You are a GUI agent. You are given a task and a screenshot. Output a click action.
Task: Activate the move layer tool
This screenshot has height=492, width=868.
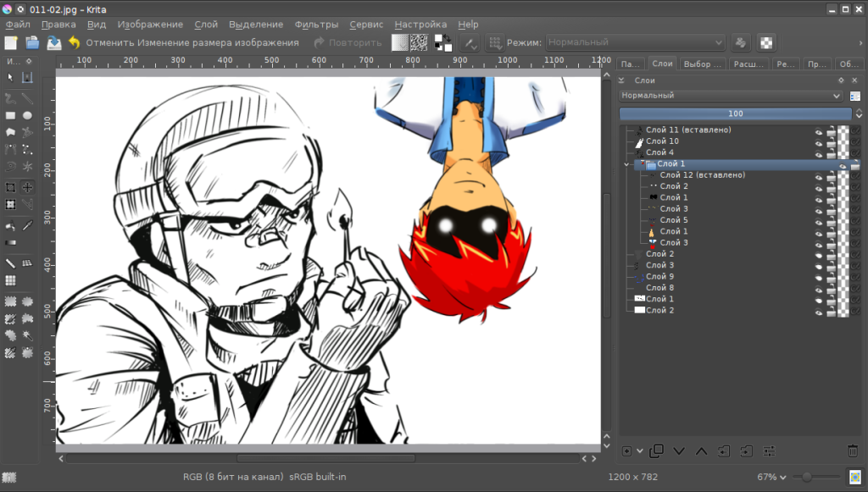pos(27,187)
